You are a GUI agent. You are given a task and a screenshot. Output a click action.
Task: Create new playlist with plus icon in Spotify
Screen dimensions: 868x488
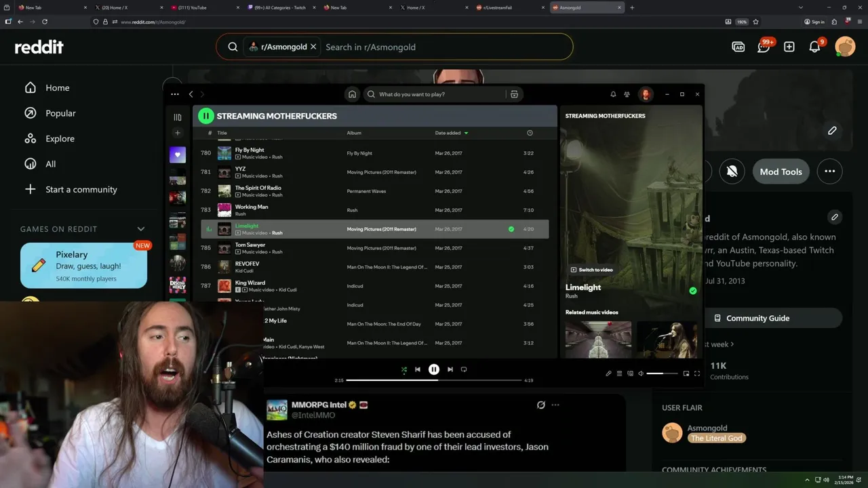pos(178,133)
